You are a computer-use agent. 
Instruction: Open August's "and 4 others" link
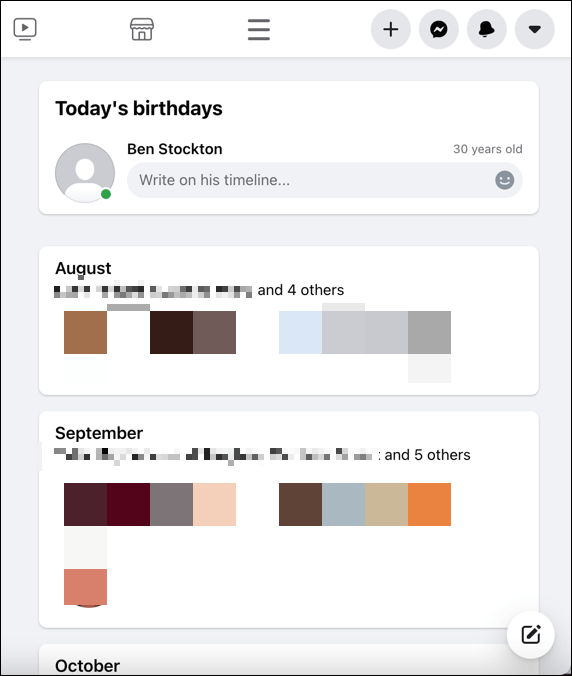pyautogui.click(x=301, y=290)
